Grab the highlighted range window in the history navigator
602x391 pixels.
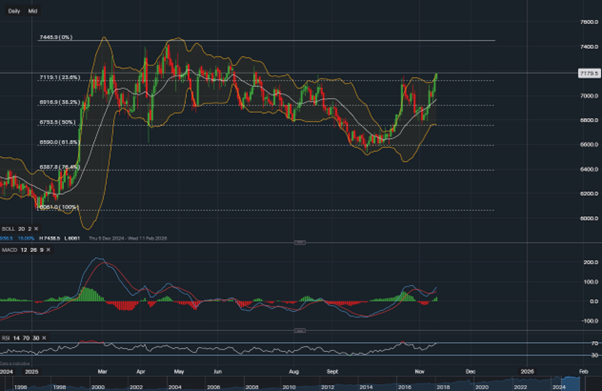click(572, 384)
